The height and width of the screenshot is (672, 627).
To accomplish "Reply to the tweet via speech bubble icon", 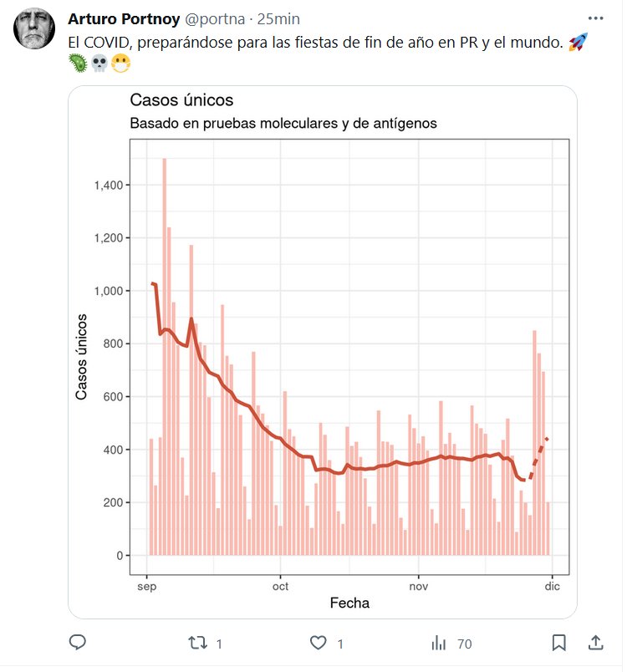I will [x=78, y=643].
